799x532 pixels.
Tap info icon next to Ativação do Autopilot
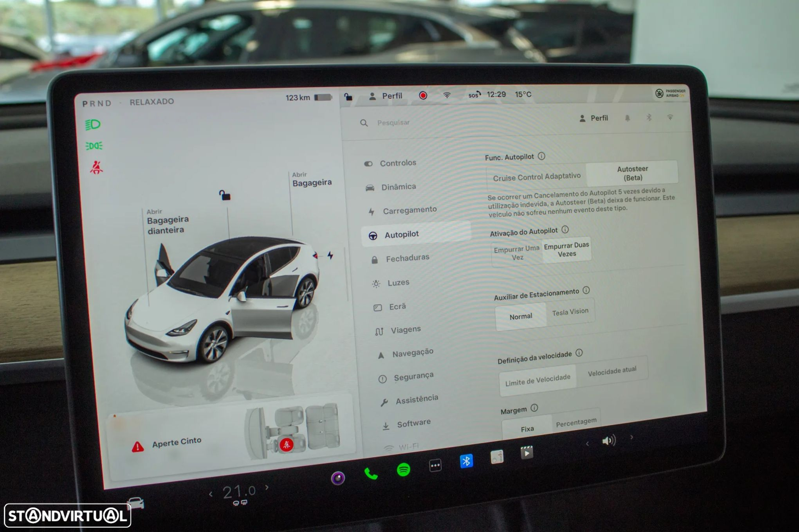(x=565, y=230)
